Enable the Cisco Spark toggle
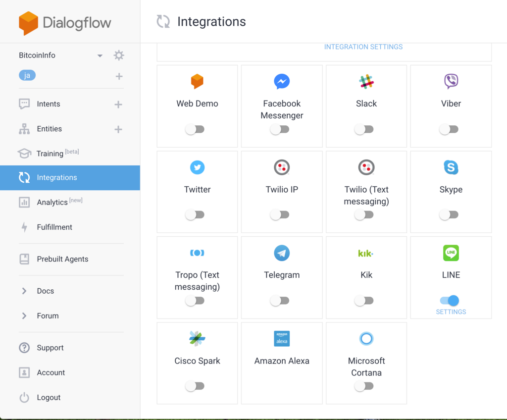 coord(195,386)
